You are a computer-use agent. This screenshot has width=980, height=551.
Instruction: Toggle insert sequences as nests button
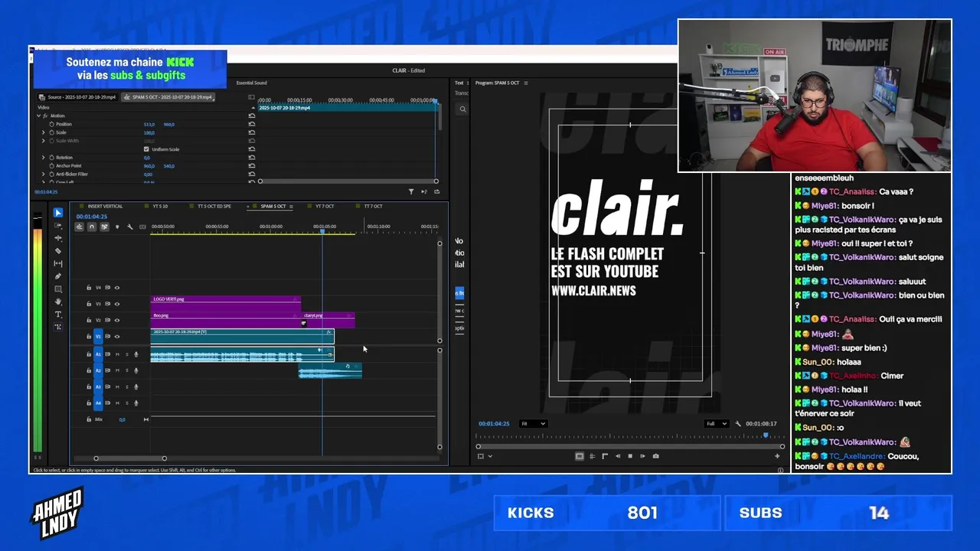[x=79, y=227]
